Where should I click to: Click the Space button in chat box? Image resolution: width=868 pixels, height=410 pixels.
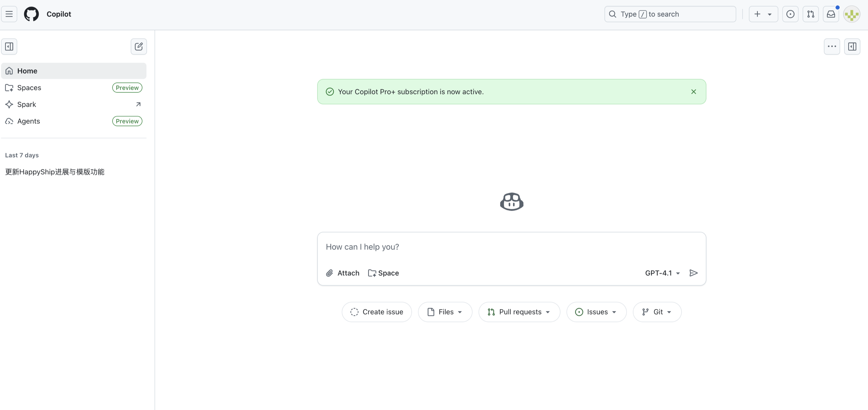[383, 273]
